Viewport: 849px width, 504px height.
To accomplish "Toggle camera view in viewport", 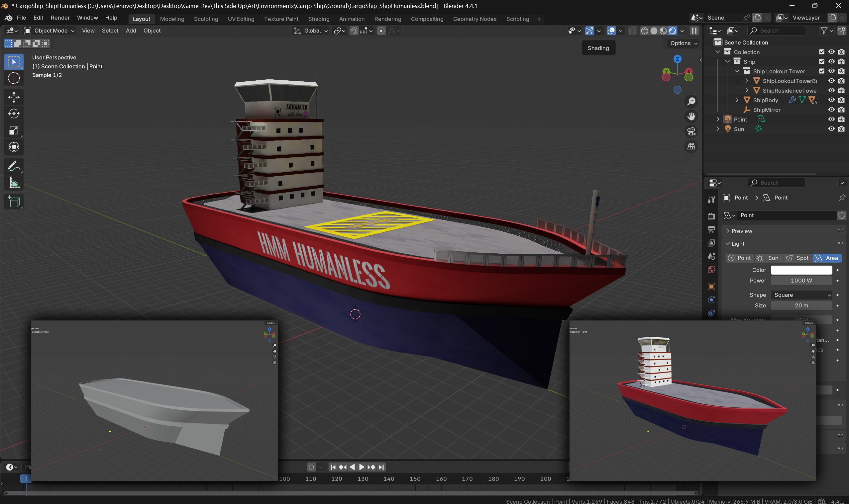I will coord(691,131).
